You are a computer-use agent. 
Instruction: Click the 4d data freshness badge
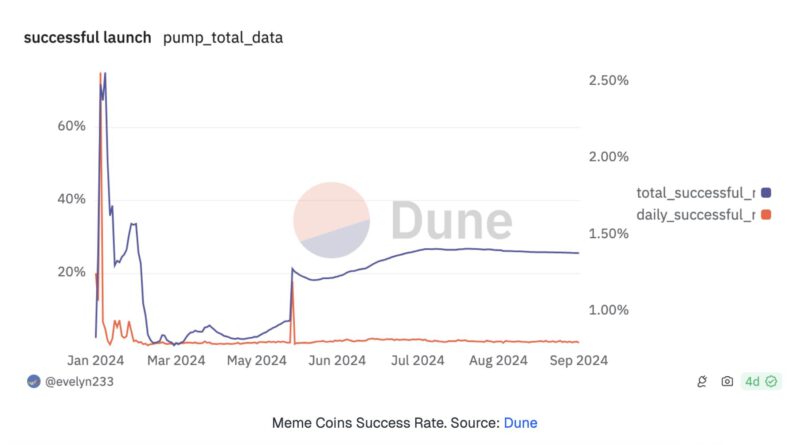point(752,382)
